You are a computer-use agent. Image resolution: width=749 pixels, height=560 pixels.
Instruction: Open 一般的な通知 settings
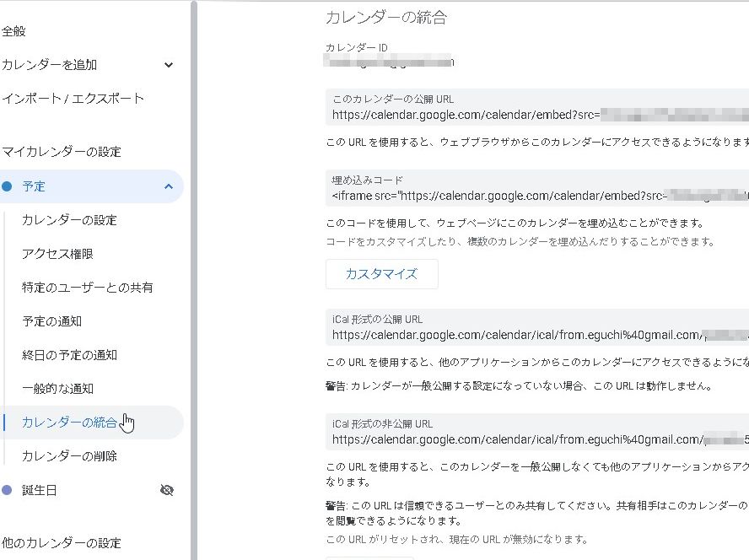click(x=57, y=389)
